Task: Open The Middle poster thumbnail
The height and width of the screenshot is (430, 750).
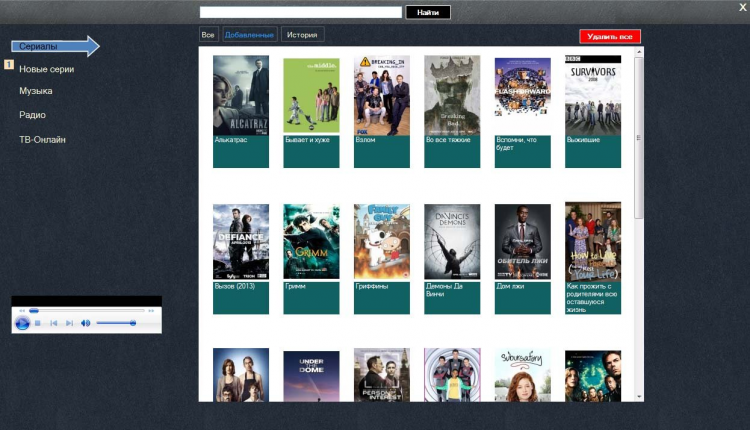Action: [311, 96]
